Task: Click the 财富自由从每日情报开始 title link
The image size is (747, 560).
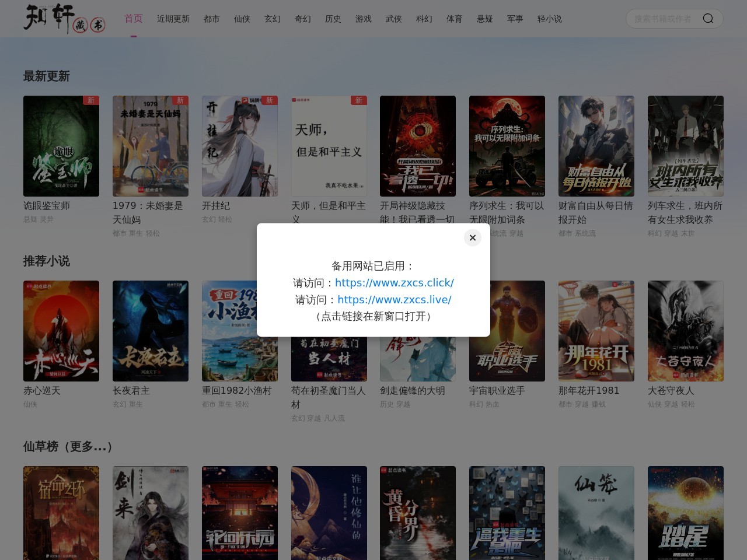Action: [596, 213]
